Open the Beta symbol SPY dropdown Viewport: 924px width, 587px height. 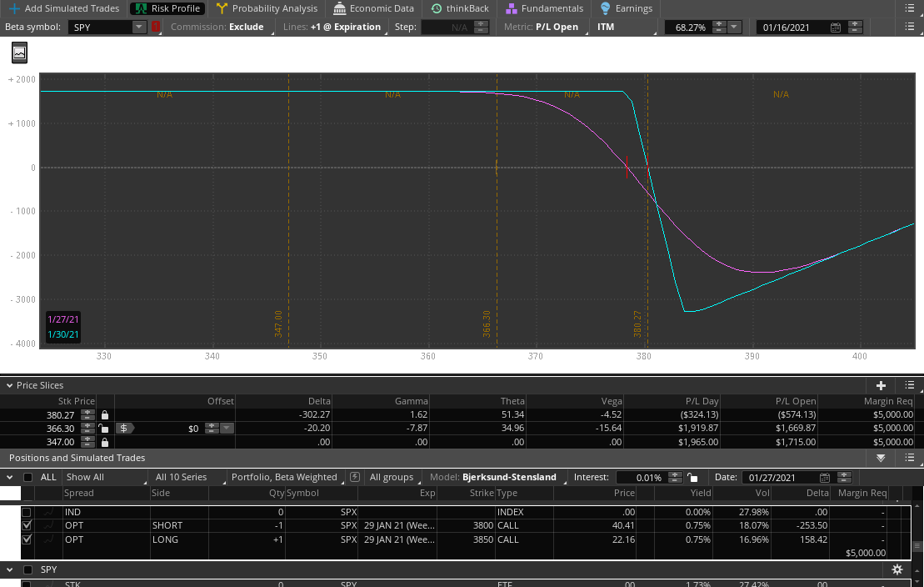tap(138, 28)
